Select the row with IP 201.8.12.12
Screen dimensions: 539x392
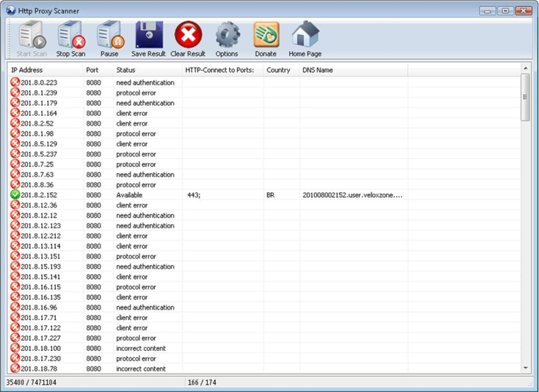[264, 216]
